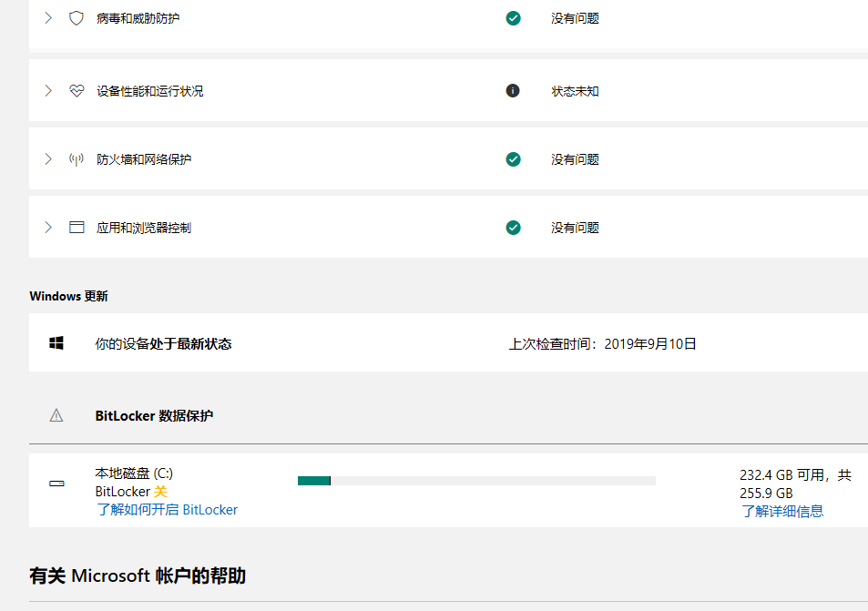Click the antenna icon for 防火墙和网络保护
This screenshot has height=611, width=868.
(x=77, y=159)
